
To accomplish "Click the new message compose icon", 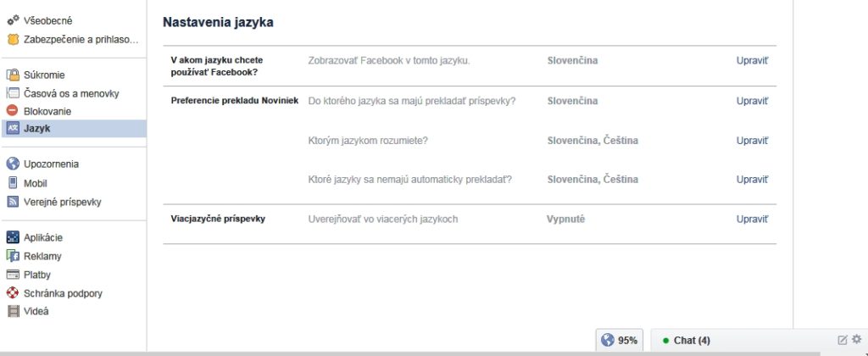I will [x=842, y=340].
